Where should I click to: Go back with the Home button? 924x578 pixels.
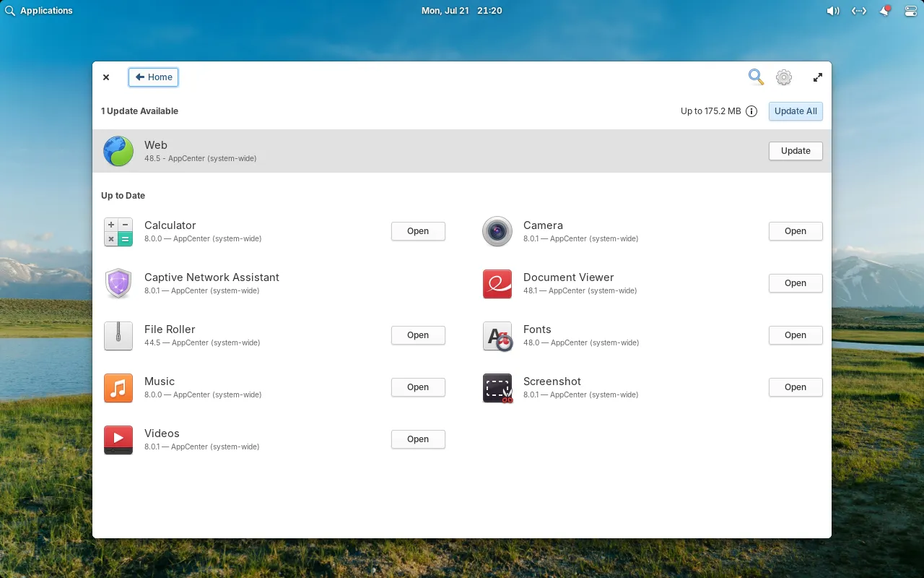(153, 77)
